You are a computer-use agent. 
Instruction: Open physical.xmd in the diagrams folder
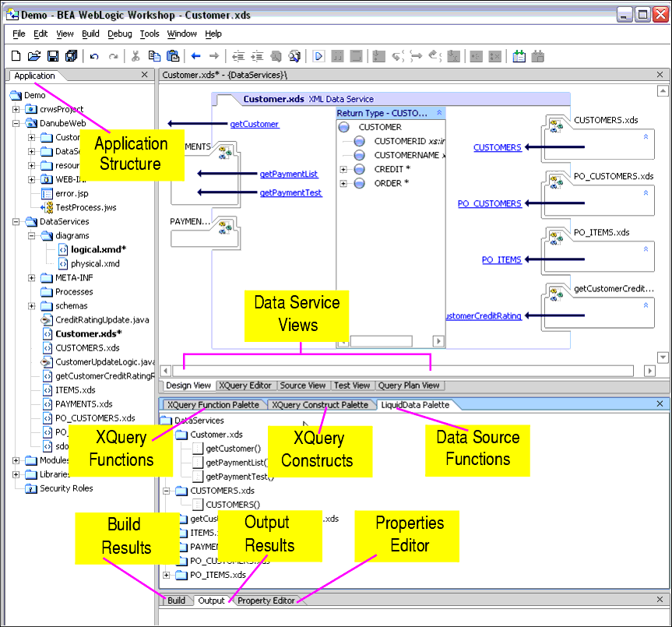(x=95, y=263)
